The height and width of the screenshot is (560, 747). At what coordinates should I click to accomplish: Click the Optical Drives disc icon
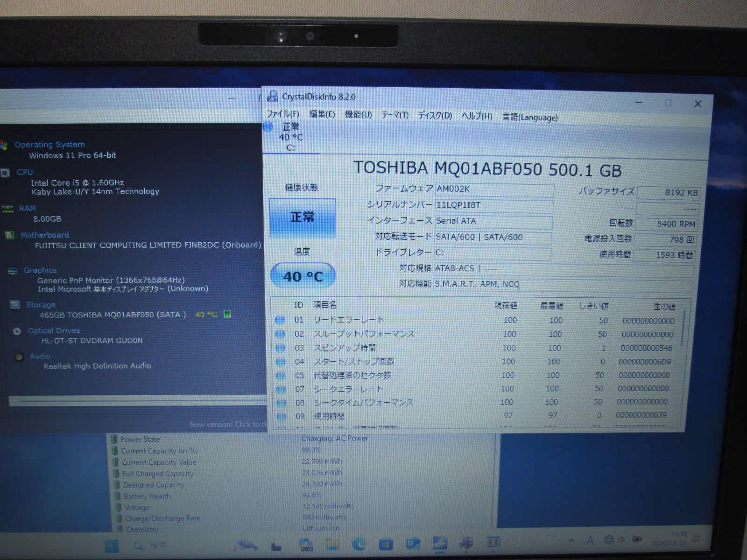coord(17,331)
